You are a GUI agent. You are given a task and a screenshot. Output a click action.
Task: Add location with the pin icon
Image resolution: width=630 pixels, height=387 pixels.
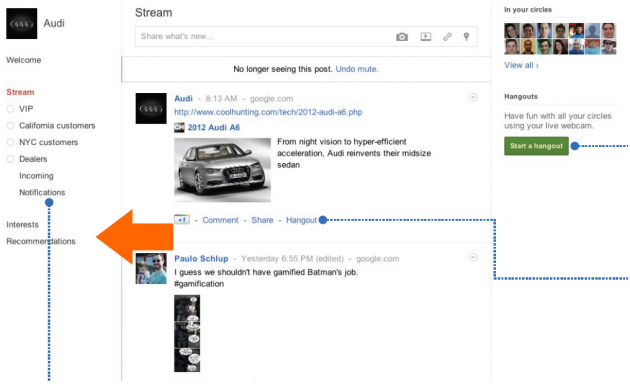click(x=466, y=37)
